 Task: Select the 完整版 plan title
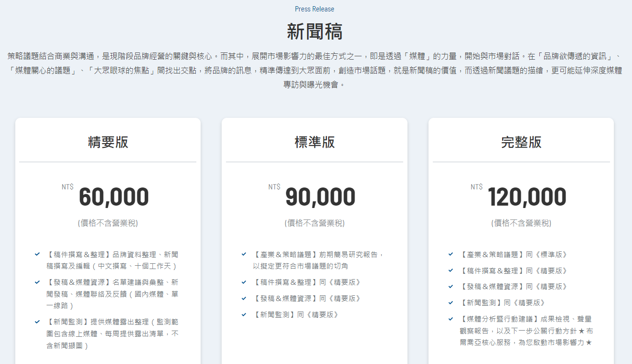coord(521,142)
